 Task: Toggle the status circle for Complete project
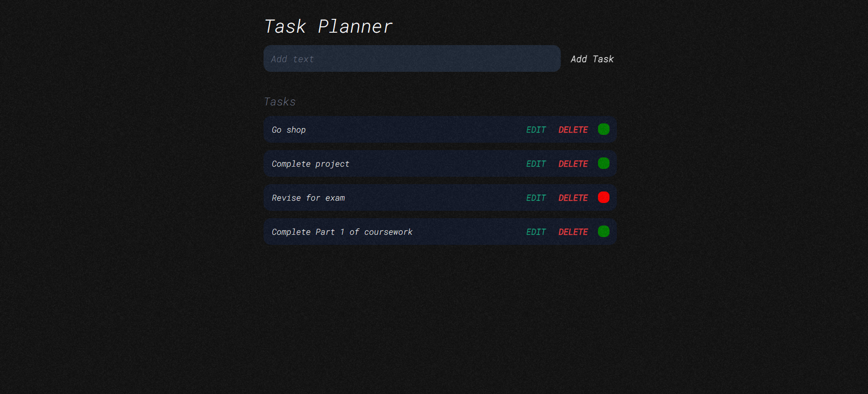pos(603,163)
